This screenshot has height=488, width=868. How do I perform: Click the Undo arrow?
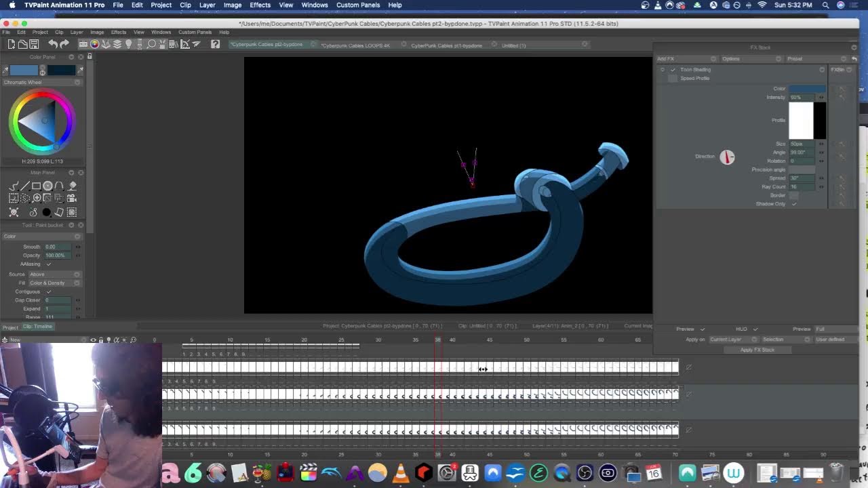[53, 44]
